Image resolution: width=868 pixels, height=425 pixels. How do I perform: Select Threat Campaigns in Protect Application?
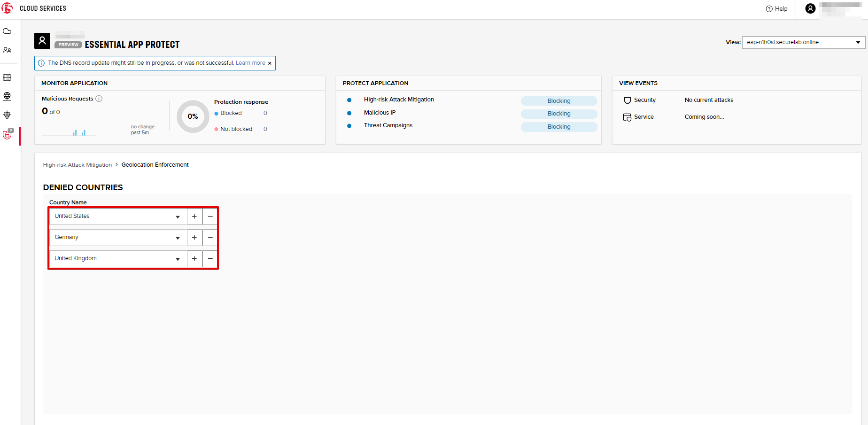click(388, 125)
